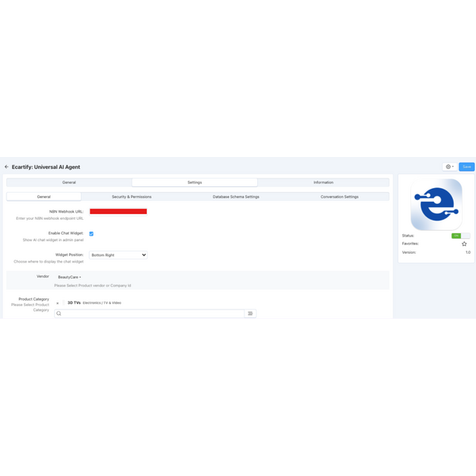Click the blue Save button

(466, 167)
